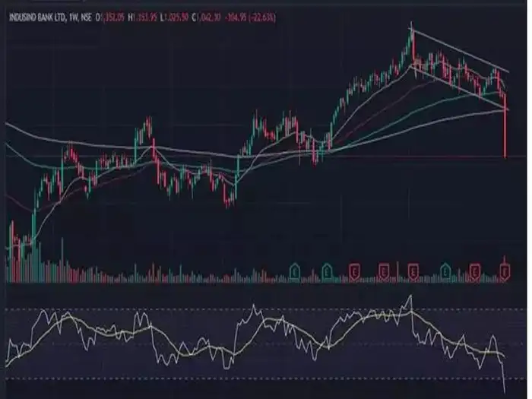The width and height of the screenshot is (532, 399).
Task: Click the third red earnings marker
Action: [414, 269]
